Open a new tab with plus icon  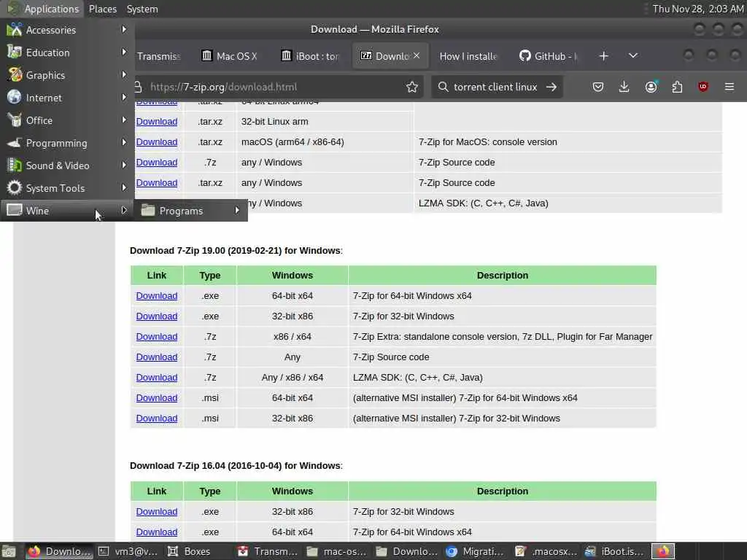click(x=603, y=56)
